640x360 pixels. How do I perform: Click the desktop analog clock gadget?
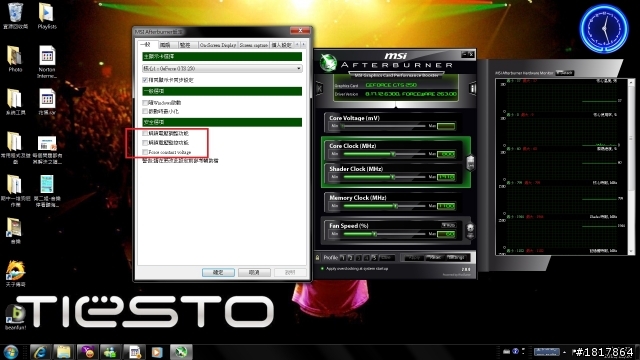click(604, 29)
